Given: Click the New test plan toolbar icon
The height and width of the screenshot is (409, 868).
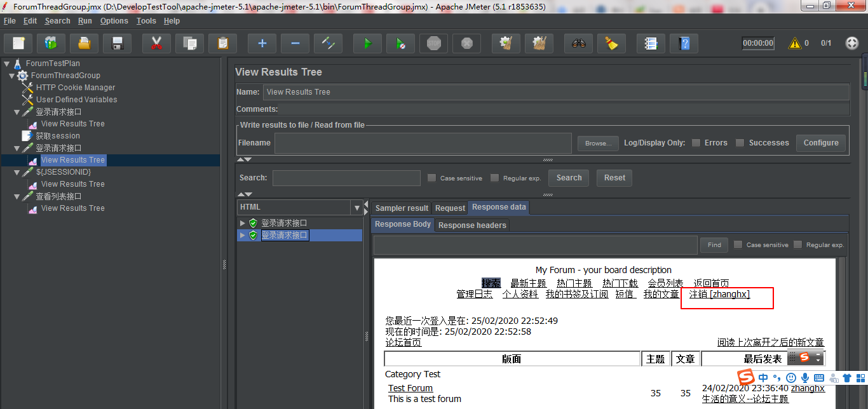Looking at the screenshot, I should click(18, 43).
